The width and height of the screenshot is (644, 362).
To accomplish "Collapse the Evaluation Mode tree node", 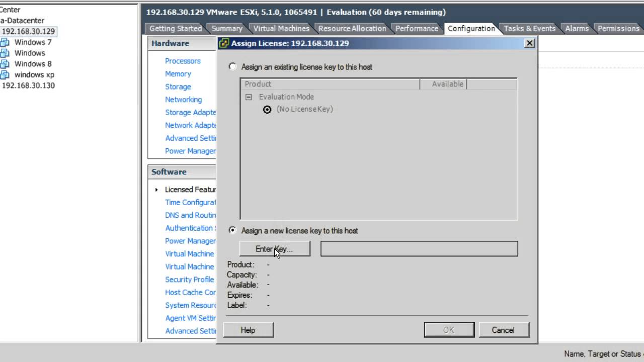I will 249,97.
